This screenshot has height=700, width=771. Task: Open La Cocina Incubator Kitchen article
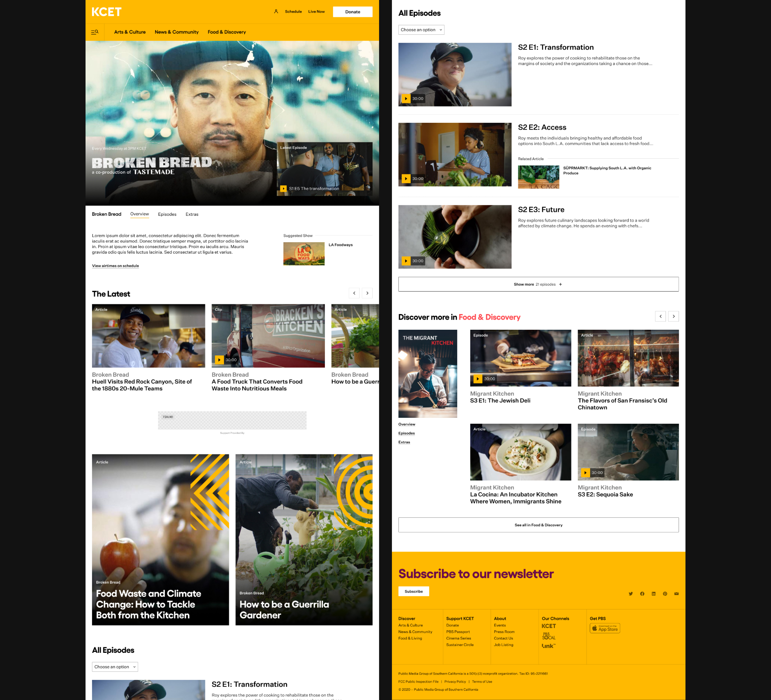(520, 465)
